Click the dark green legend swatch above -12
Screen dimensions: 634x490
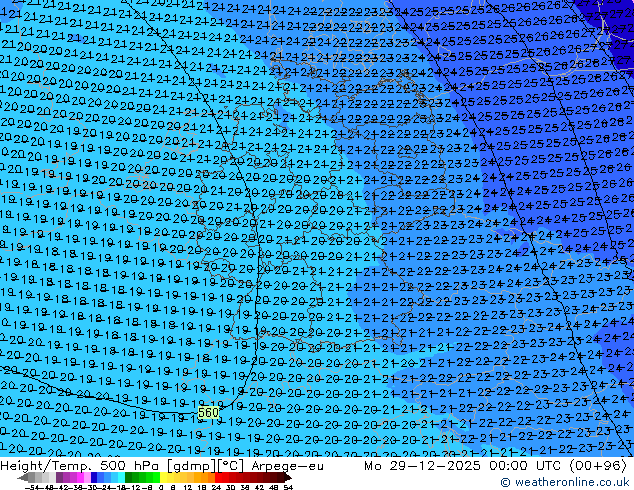click(x=129, y=478)
